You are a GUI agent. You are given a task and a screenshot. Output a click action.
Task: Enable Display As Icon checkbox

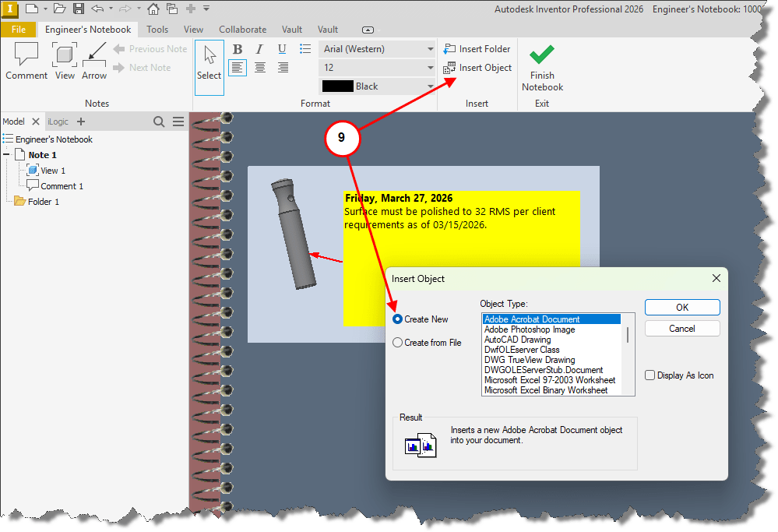650,375
